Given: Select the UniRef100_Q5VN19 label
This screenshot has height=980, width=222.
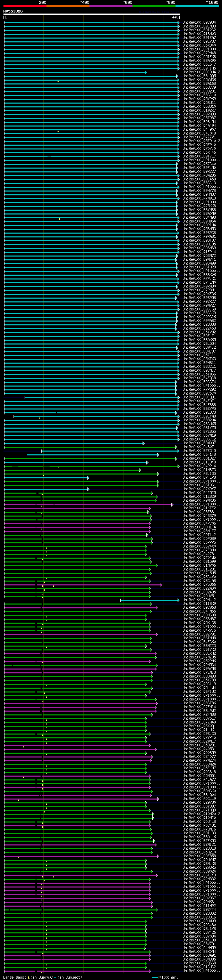Looking at the screenshot, I should tap(199, 435).
